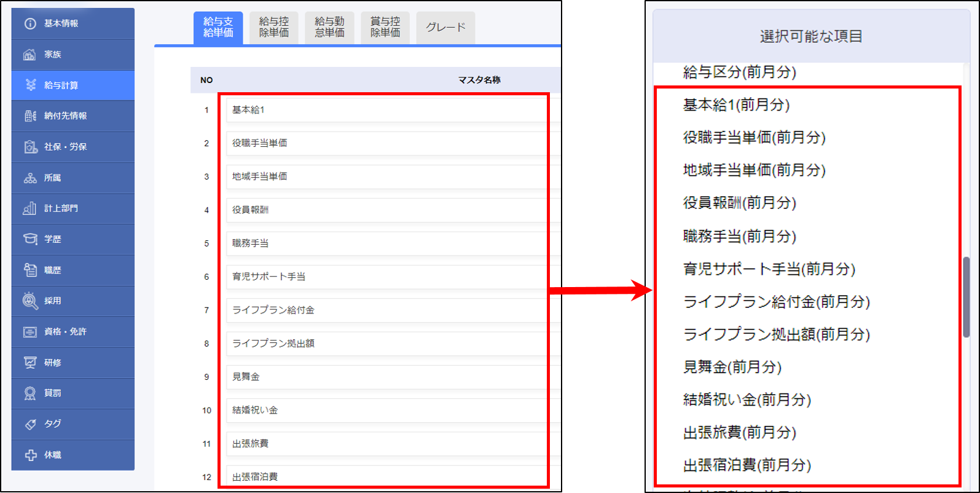The image size is (980, 493).
Task: Click the 家族 house icon
Action: click(x=29, y=55)
